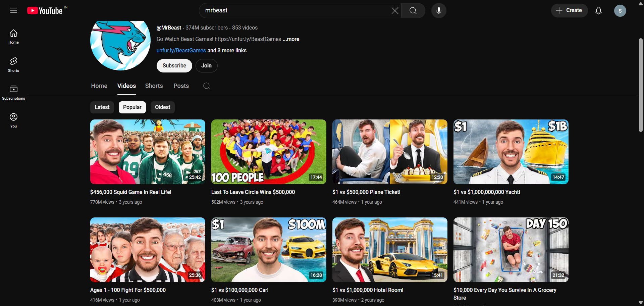Click the scrollbar up arrow
This screenshot has height=306, width=644.
(x=641, y=3)
